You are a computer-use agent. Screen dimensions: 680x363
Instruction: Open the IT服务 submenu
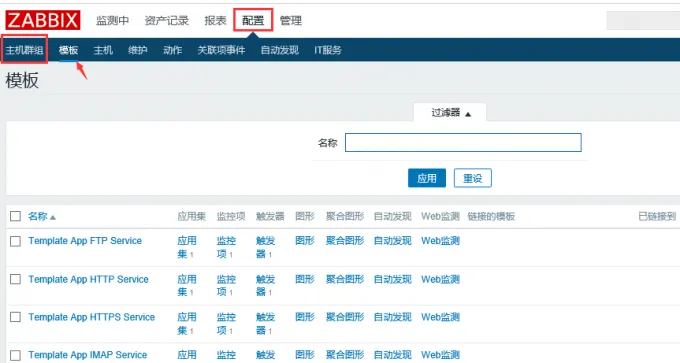pos(328,50)
